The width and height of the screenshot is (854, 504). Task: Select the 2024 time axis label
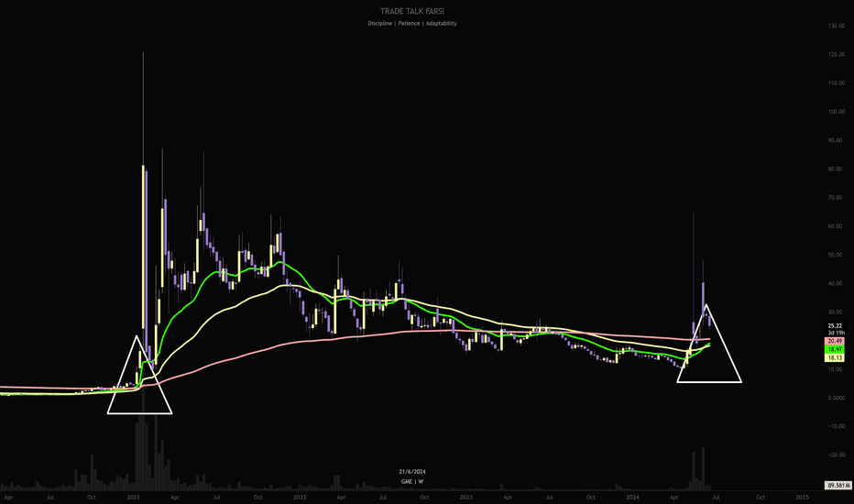[632, 498]
